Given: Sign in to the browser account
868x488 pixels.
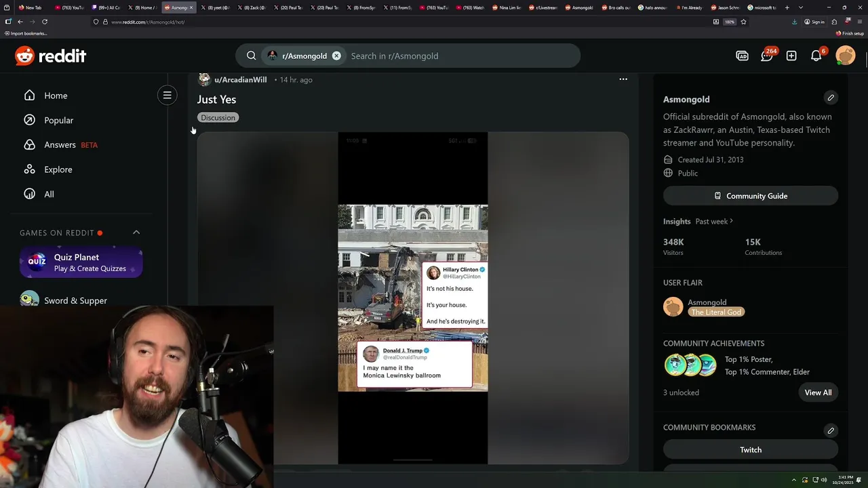Looking at the screenshot, I should tap(814, 22).
